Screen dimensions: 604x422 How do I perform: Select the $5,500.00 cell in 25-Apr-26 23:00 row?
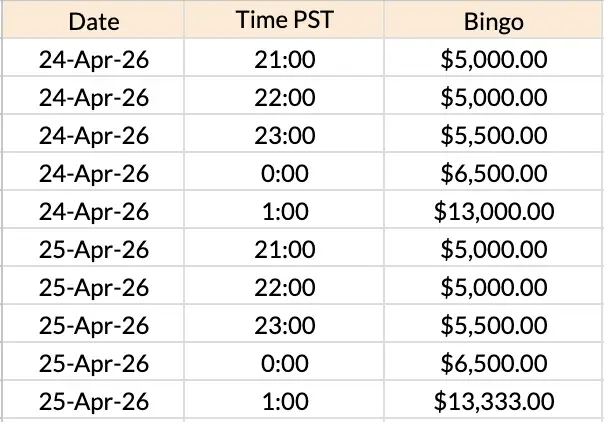click(493, 325)
